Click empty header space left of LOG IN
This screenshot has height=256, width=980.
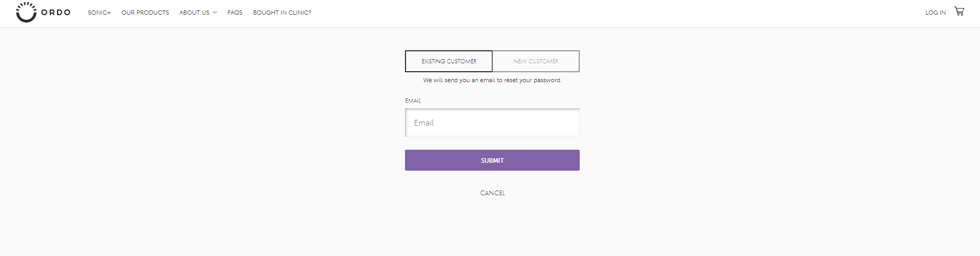(628, 13)
